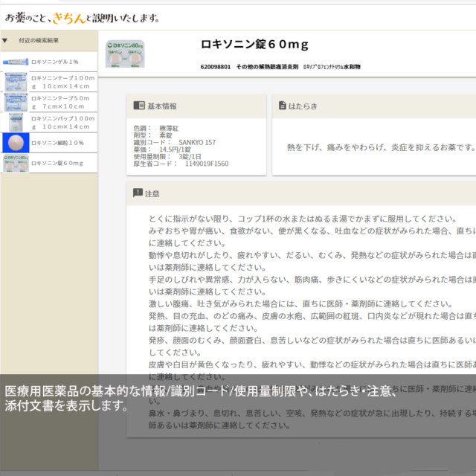Click the large ロキソニン錠60mg product photo
This screenshot has height=476, width=476.
point(124,54)
